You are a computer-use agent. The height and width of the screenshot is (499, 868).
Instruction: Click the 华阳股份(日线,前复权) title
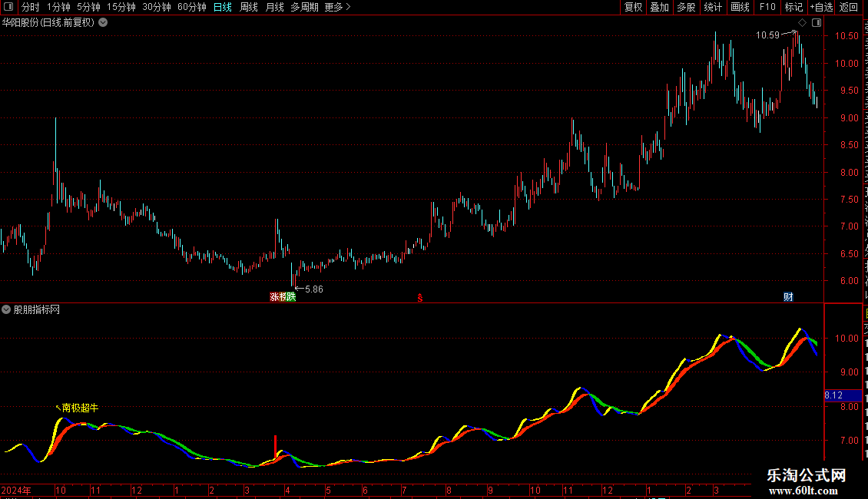(x=48, y=23)
